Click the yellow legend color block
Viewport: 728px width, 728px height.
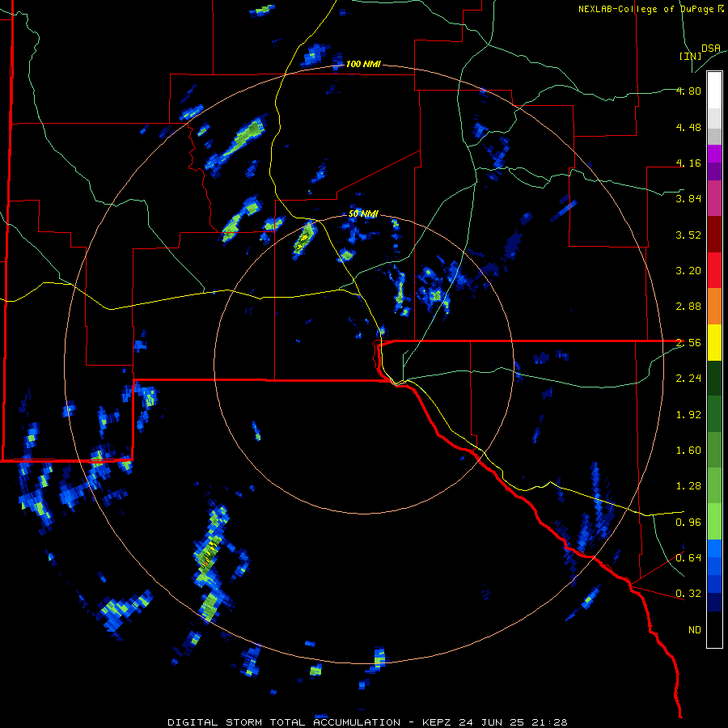coord(714,342)
